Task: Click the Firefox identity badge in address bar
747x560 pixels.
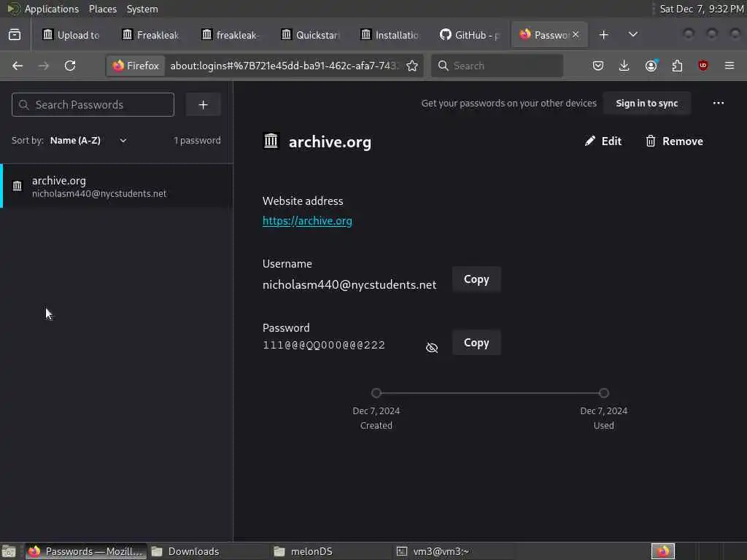Action: pyautogui.click(x=136, y=66)
